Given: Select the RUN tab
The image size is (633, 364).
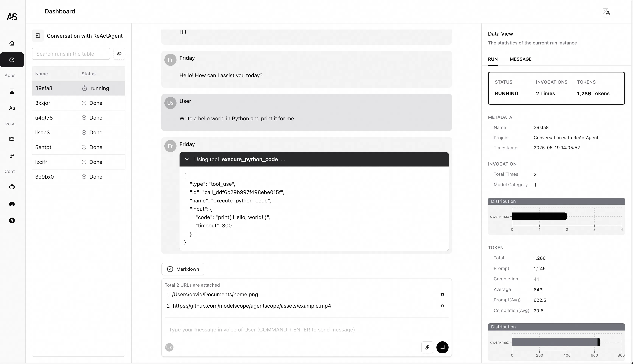Looking at the screenshot, I should [492, 59].
